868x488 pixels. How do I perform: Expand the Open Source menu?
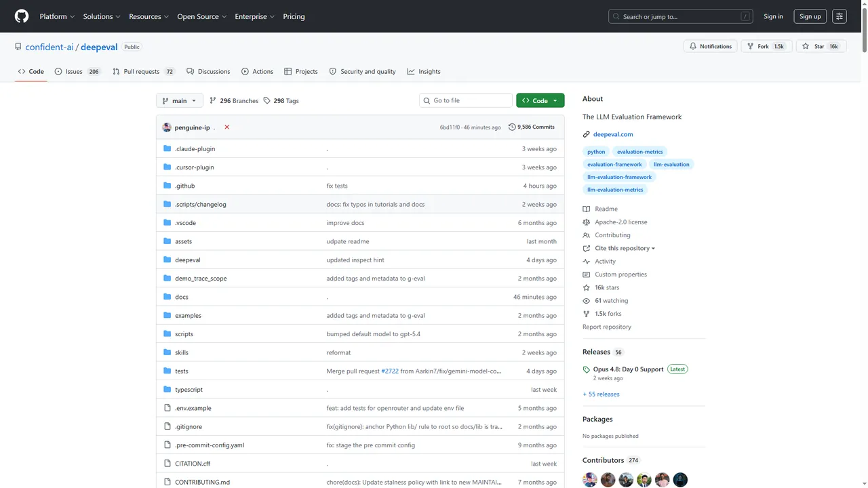[x=201, y=16]
